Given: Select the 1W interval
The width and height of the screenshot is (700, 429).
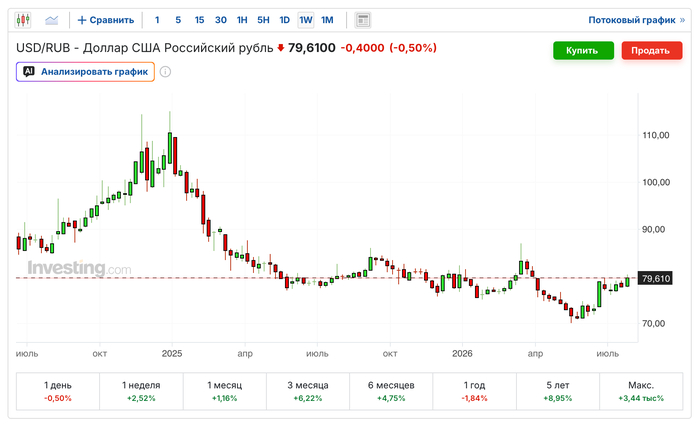Looking at the screenshot, I should pyautogui.click(x=306, y=20).
